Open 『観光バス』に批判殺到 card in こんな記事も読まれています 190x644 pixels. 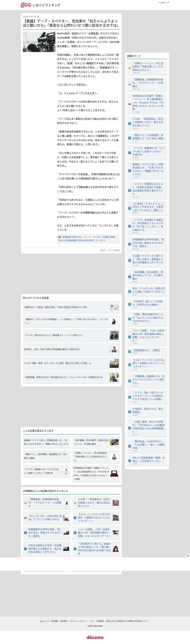(46, 456)
